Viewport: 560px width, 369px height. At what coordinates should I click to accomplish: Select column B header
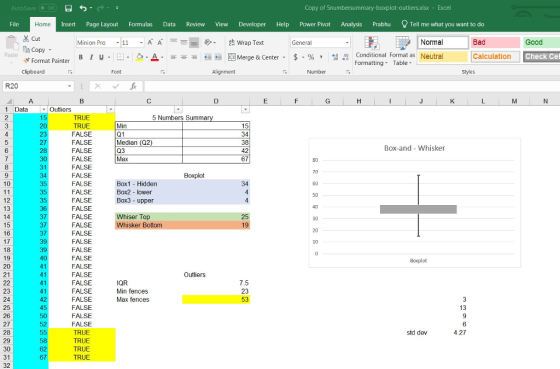pyautogui.click(x=82, y=101)
